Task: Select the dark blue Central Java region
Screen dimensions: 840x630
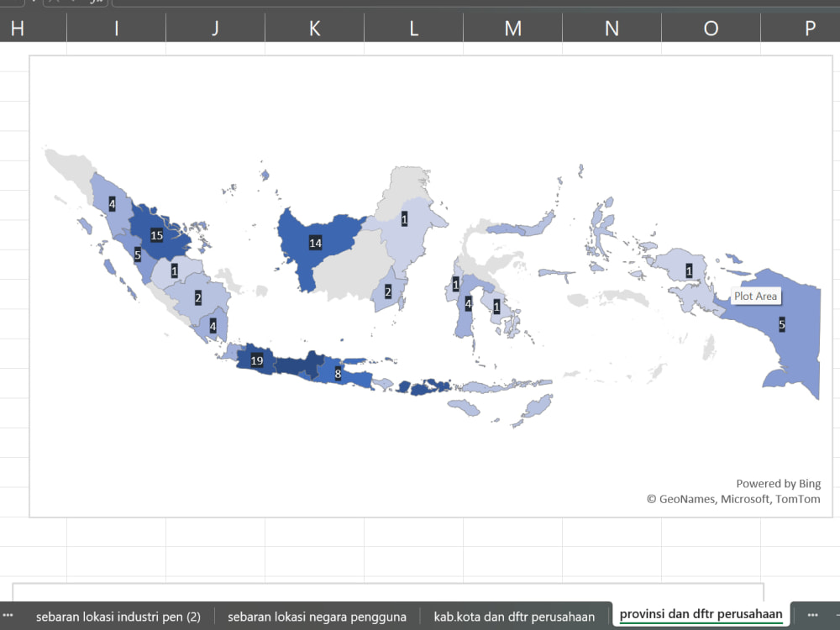Action: point(299,367)
